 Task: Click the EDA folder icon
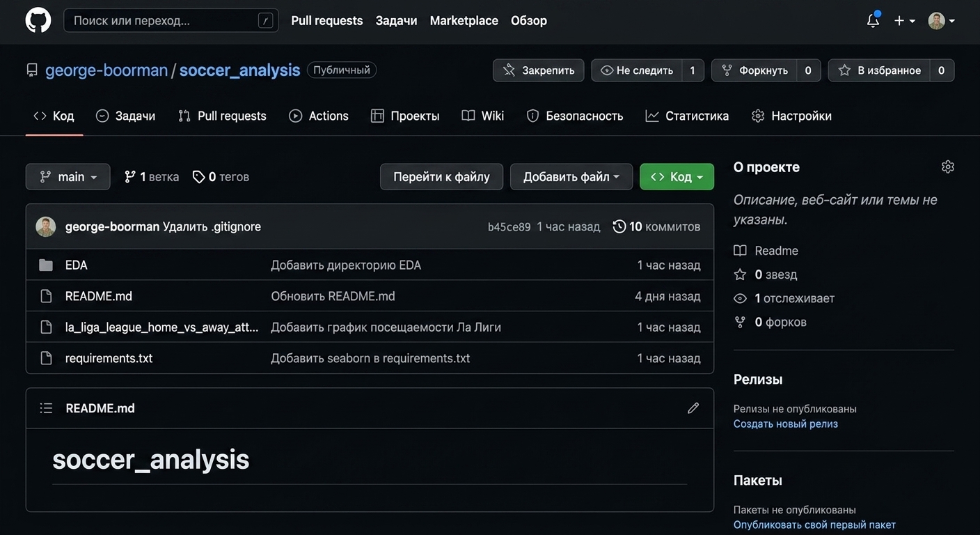tap(46, 265)
